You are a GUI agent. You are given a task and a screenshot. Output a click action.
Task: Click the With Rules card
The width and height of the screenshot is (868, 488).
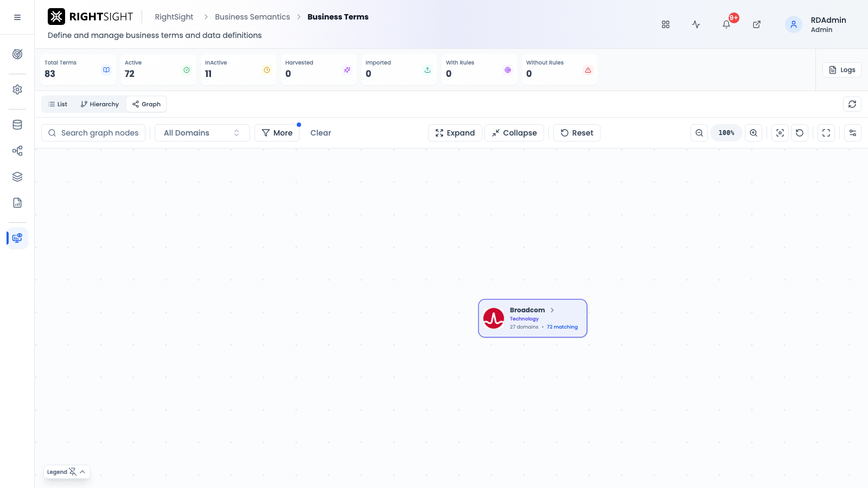(479, 69)
